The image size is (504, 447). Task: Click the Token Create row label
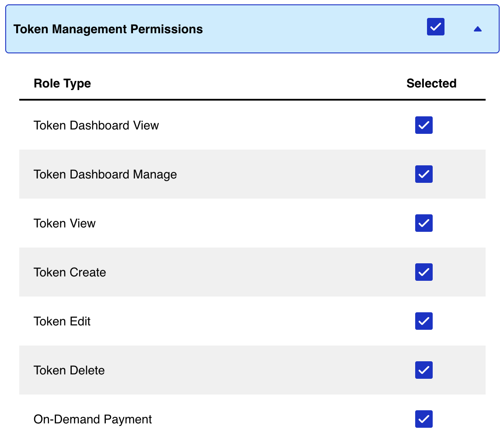pyautogui.click(x=70, y=272)
